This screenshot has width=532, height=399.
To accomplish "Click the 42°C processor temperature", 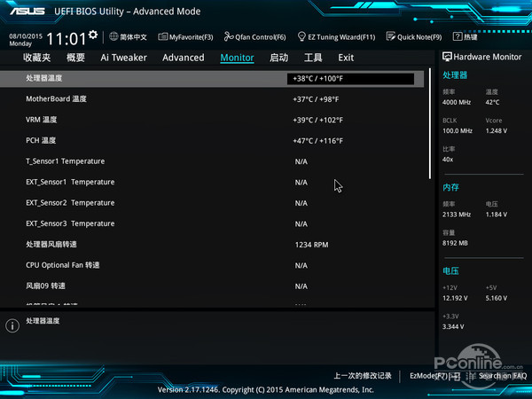I will [x=492, y=102].
